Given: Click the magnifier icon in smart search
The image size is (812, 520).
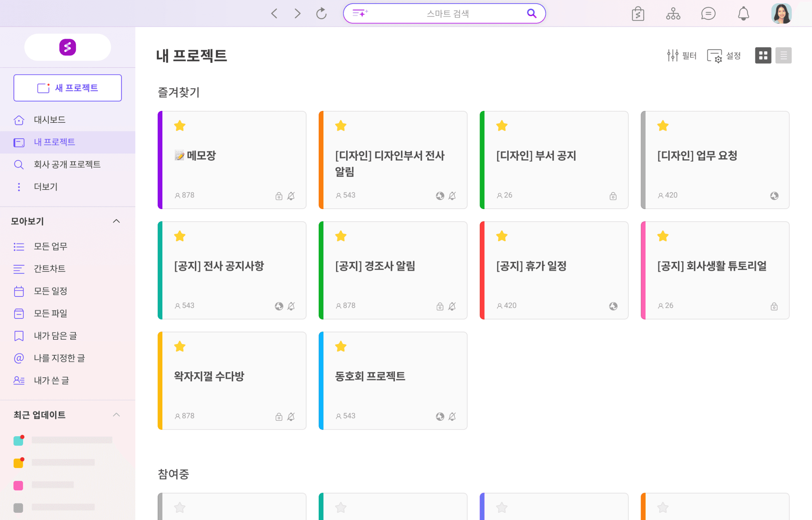Looking at the screenshot, I should tap(531, 14).
